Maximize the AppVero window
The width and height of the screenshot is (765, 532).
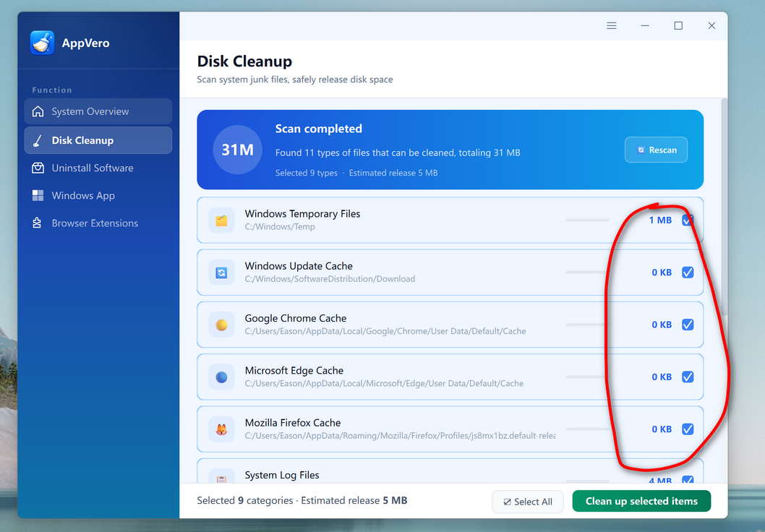(678, 25)
